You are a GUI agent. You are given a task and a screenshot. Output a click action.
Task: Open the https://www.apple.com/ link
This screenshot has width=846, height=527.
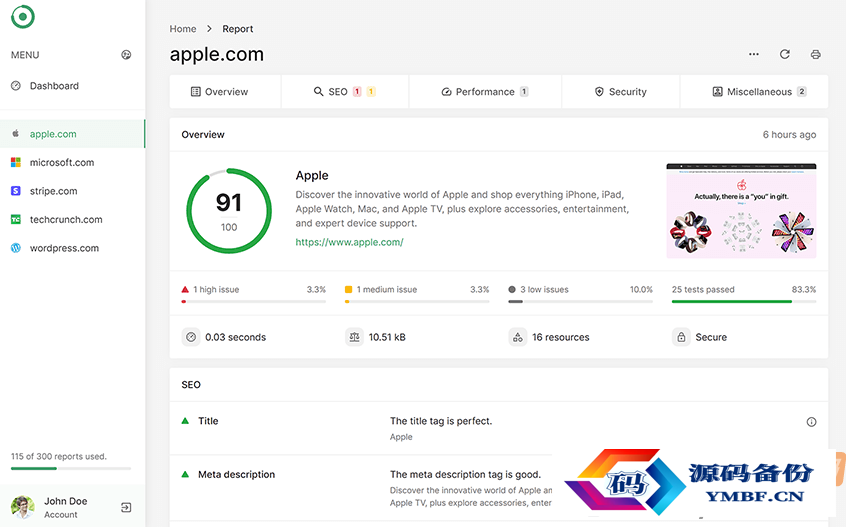click(349, 242)
